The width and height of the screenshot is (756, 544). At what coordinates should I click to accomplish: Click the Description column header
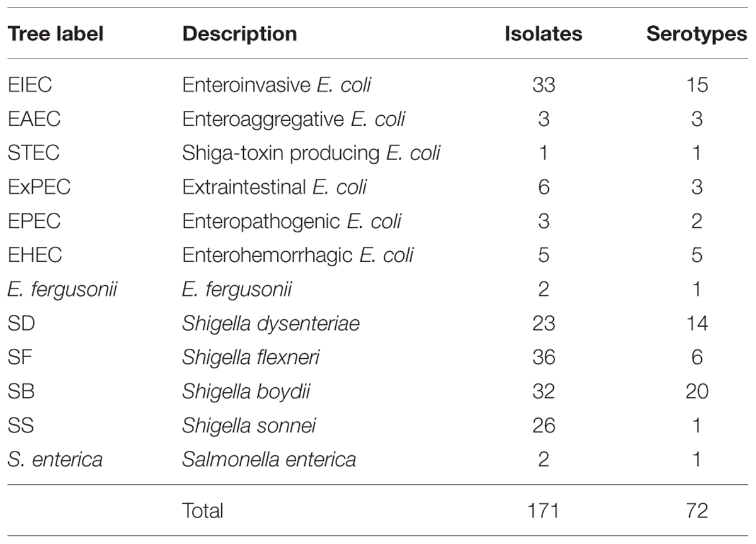click(239, 35)
